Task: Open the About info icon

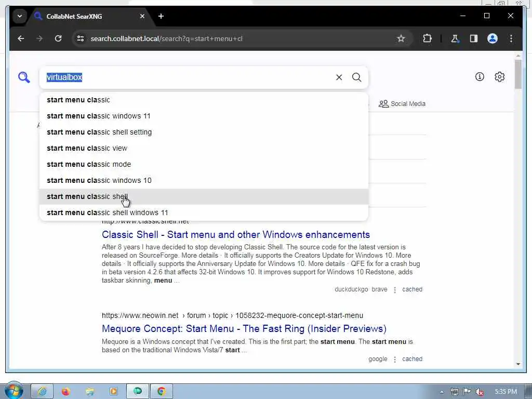Action: pyautogui.click(x=480, y=77)
